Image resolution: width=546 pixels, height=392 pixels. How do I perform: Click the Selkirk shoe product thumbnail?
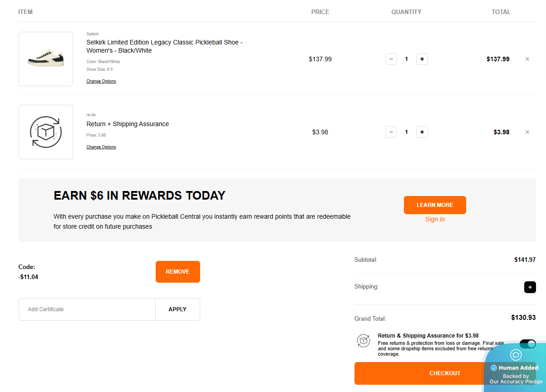[46, 59]
